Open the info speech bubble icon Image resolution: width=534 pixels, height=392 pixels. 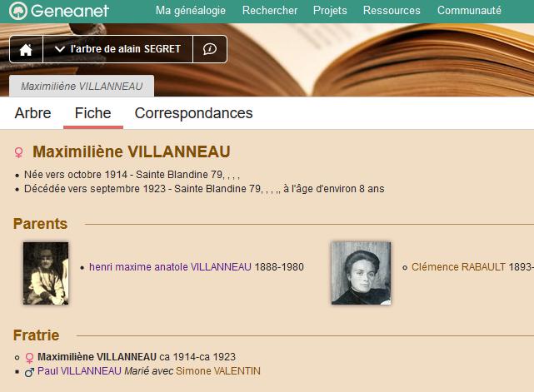[x=210, y=49]
